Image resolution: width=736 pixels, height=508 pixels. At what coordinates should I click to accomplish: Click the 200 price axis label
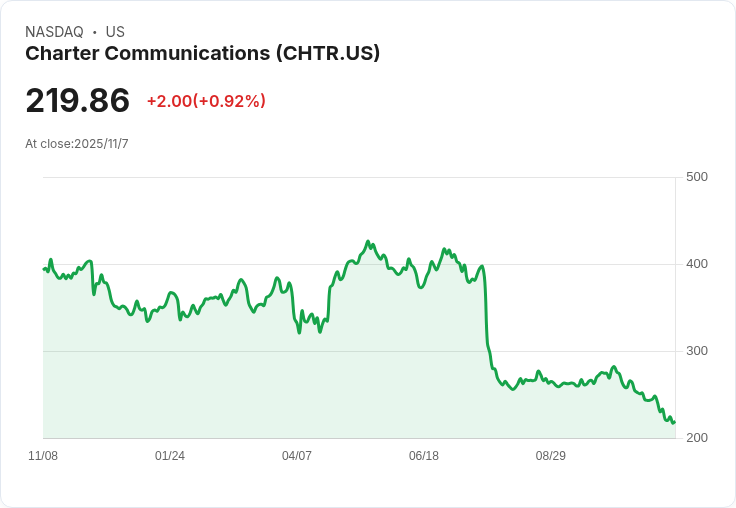[697, 438]
